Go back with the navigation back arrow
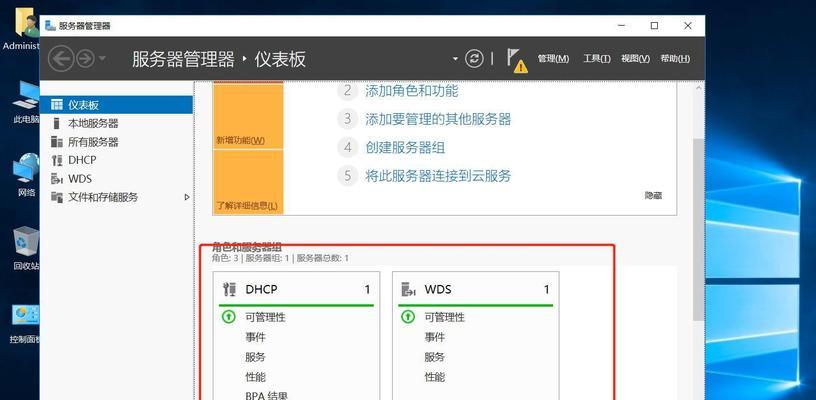 pyautogui.click(x=61, y=58)
